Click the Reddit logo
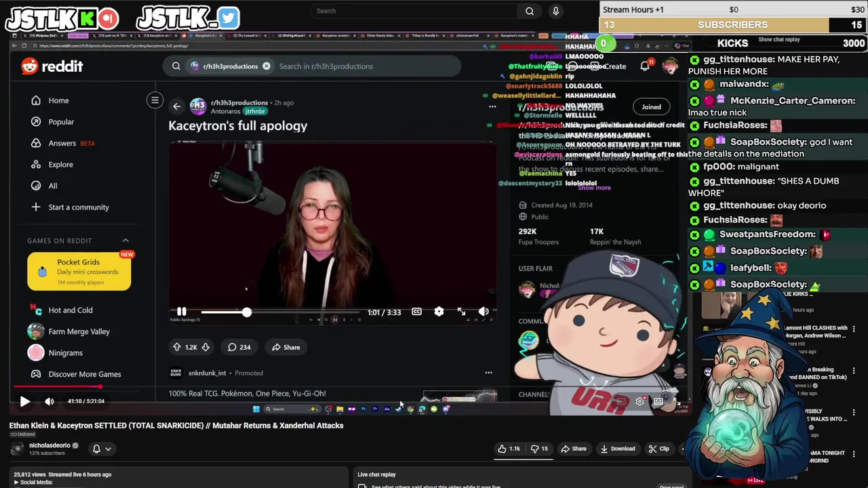The width and height of the screenshot is (868, 488). [x=52, y=66]
